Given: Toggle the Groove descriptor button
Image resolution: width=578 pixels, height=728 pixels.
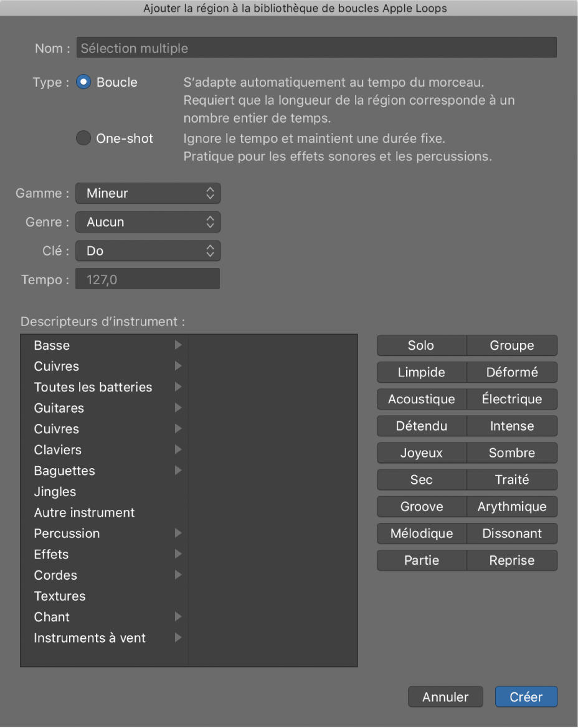Looking at the screenshot, I should point(421,507).
